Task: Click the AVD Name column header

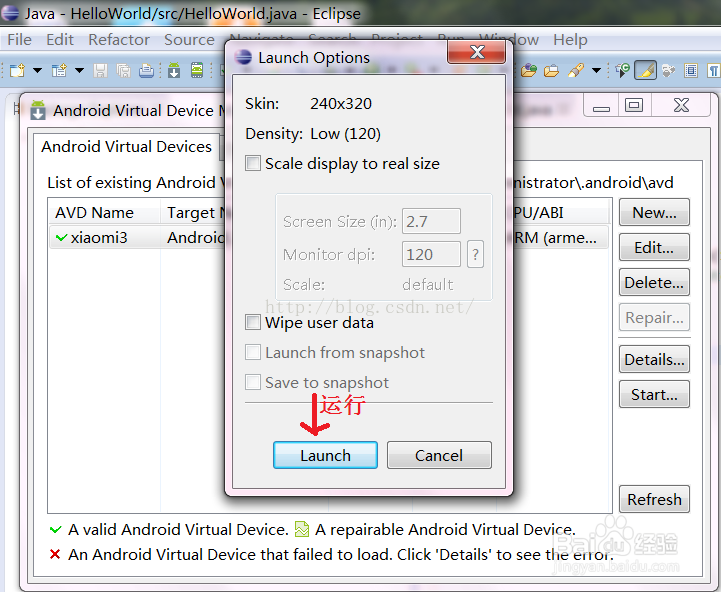Action: coord(105,213)
